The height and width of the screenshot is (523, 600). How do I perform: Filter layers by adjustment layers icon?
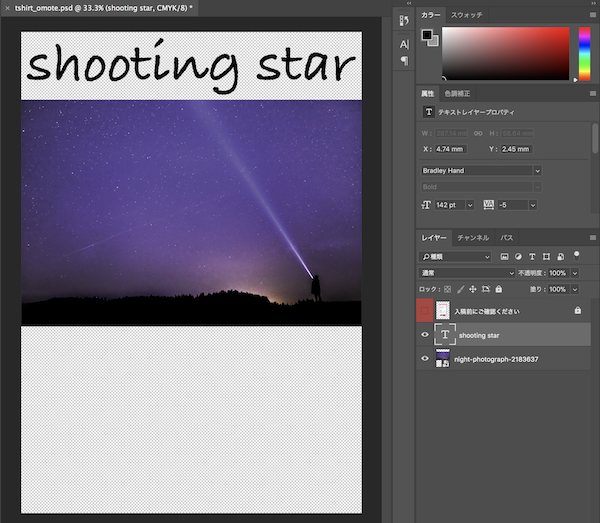(x=518, y=257)
